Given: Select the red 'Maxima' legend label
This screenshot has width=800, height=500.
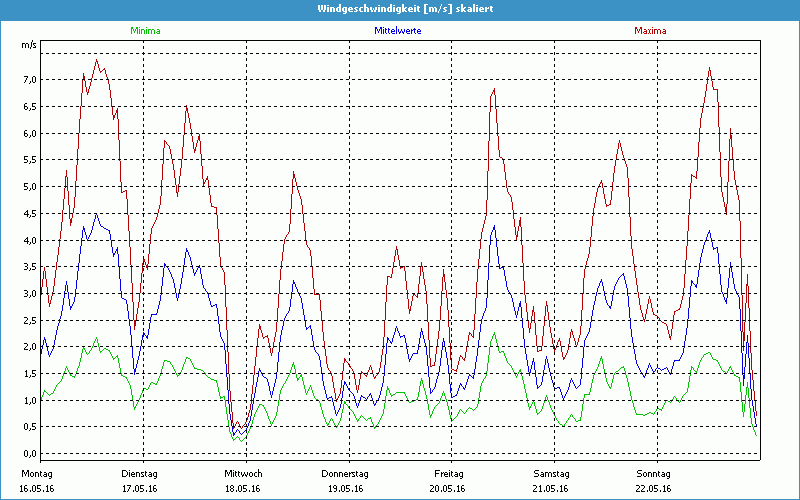Looking at the screenshot, I should tap(650, 31).
